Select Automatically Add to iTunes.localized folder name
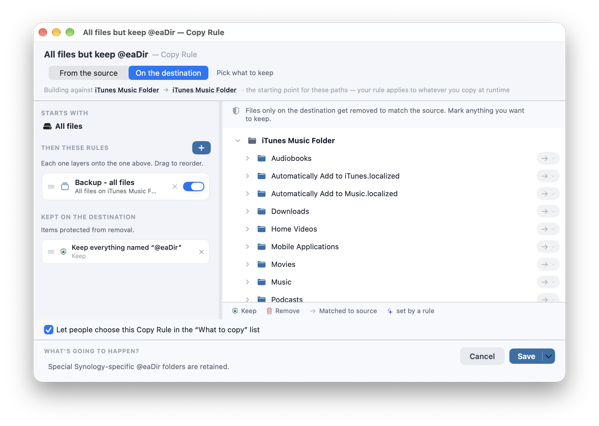599x426 pixels. 335,176
